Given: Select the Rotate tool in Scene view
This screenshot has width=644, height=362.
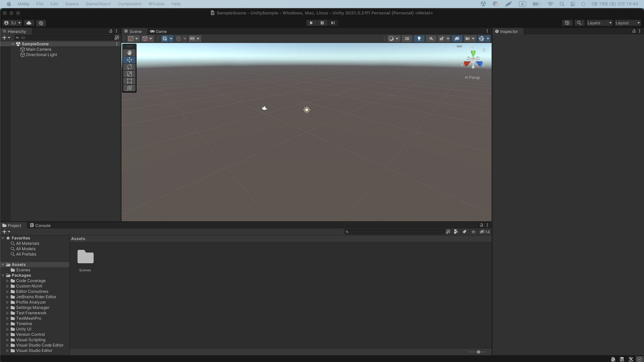Looking at the screenshot, I should tap(129, 66).
